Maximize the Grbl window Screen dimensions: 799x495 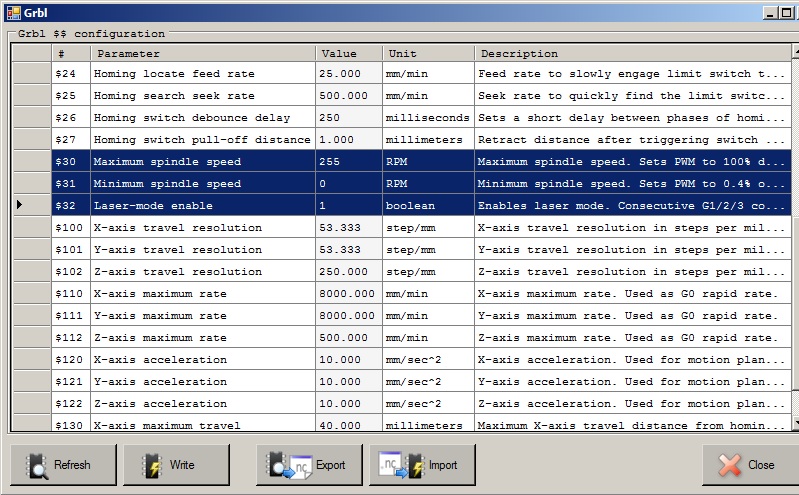click(x=786, y=13)
